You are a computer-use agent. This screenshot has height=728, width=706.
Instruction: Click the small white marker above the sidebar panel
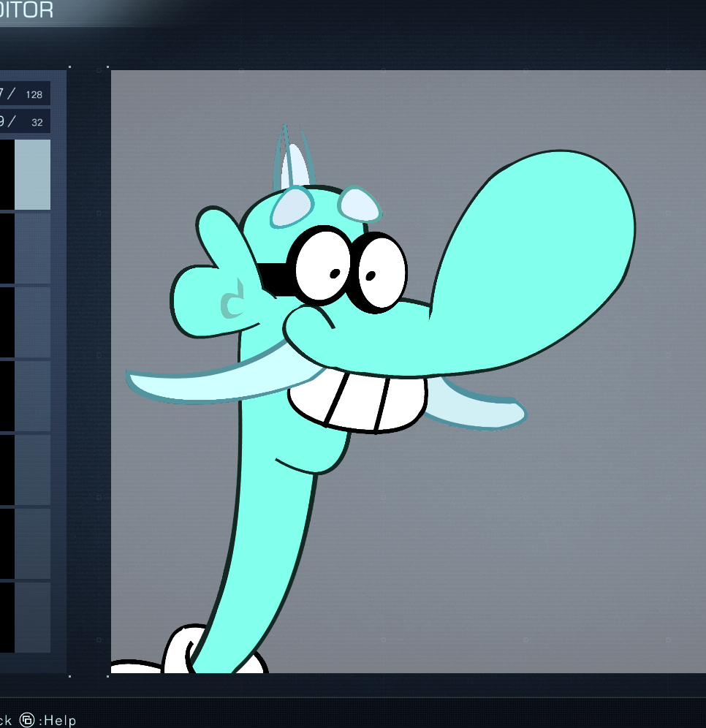[69, 67]
